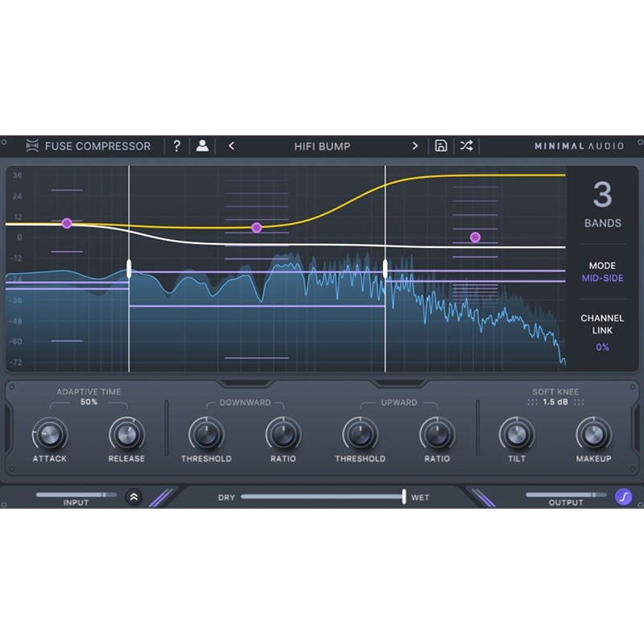Click the Upward Threshold knob
The image size is (644, 644).
click(x=360, y=435)
